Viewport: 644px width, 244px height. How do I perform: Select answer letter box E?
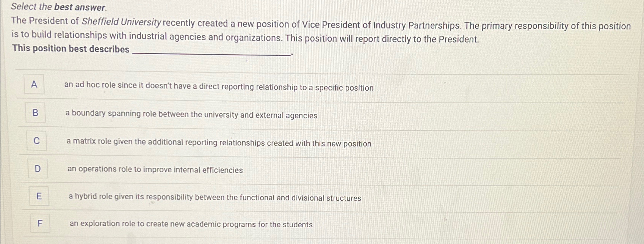coord(39,196)
